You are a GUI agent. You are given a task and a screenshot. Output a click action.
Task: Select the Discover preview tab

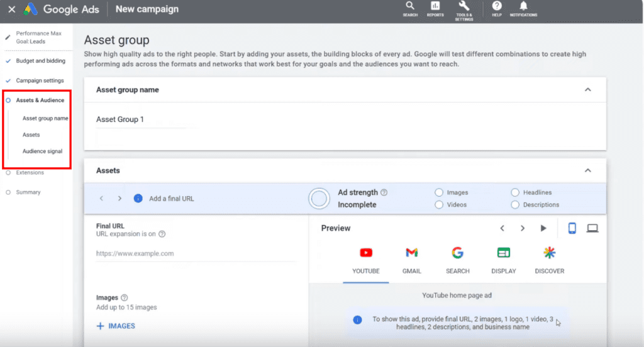(x=550, y=261)
